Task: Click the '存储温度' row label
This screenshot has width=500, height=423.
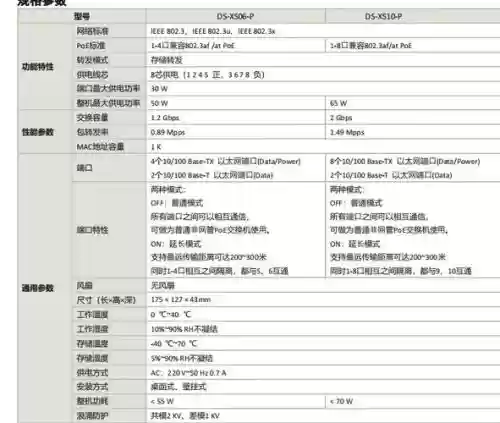Action: tap(92, 343)
